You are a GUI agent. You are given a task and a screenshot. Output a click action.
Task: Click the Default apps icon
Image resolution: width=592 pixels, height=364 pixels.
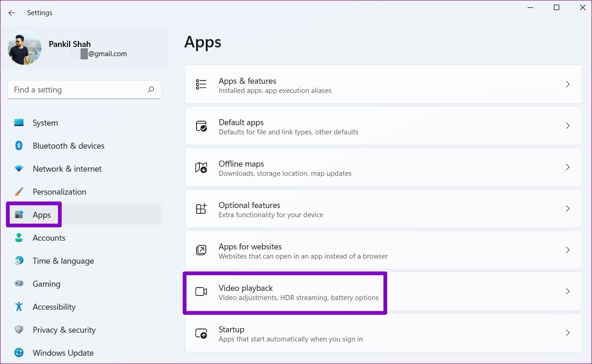pos(201,126)
